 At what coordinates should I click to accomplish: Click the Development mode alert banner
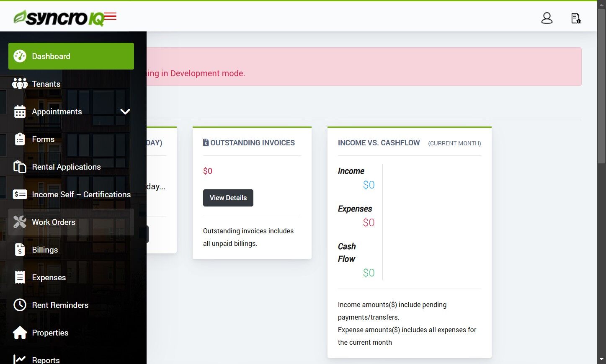(x=364, y=67)
